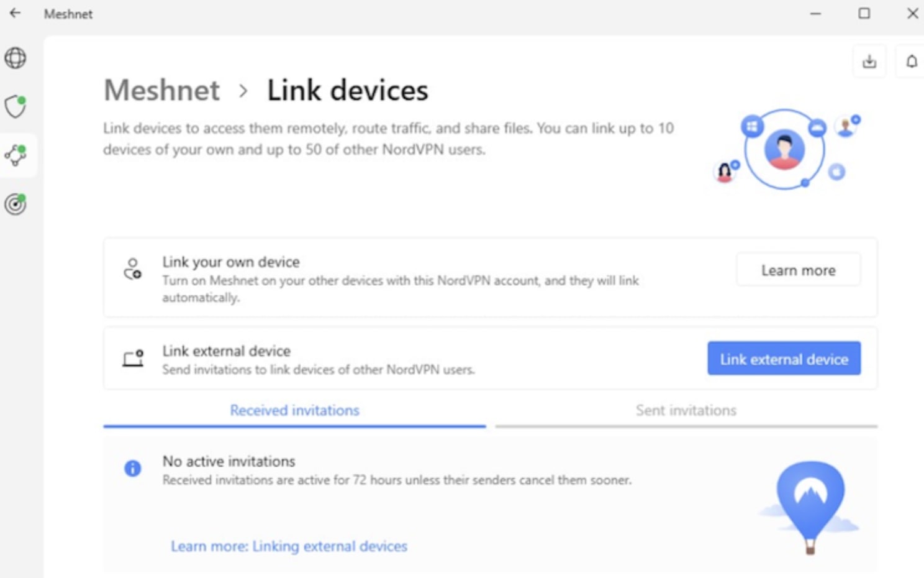Go back to Meshnet breadcrumb
Screen dimensions: 924x578
(161, 90)
